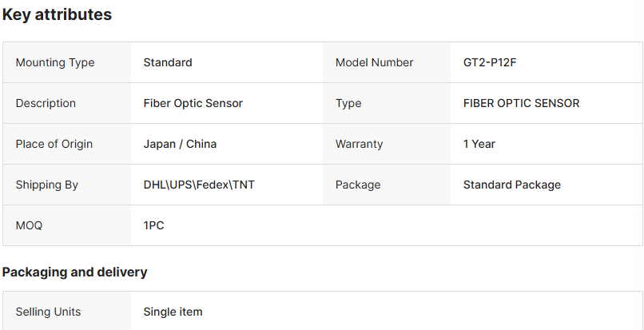Click the "Single item" value

click(173, 312)
